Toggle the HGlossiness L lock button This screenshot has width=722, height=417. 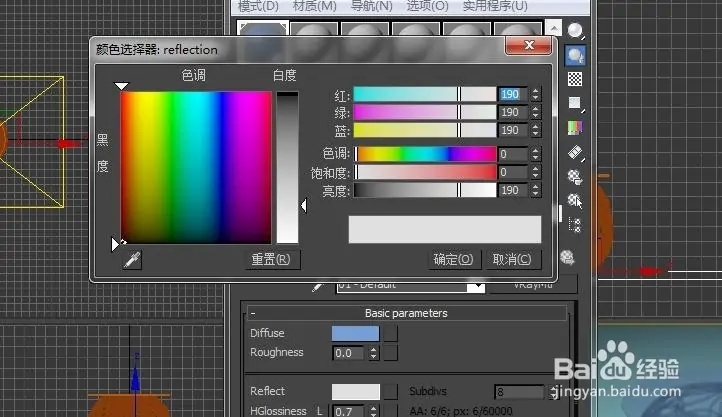coord(320,411)
